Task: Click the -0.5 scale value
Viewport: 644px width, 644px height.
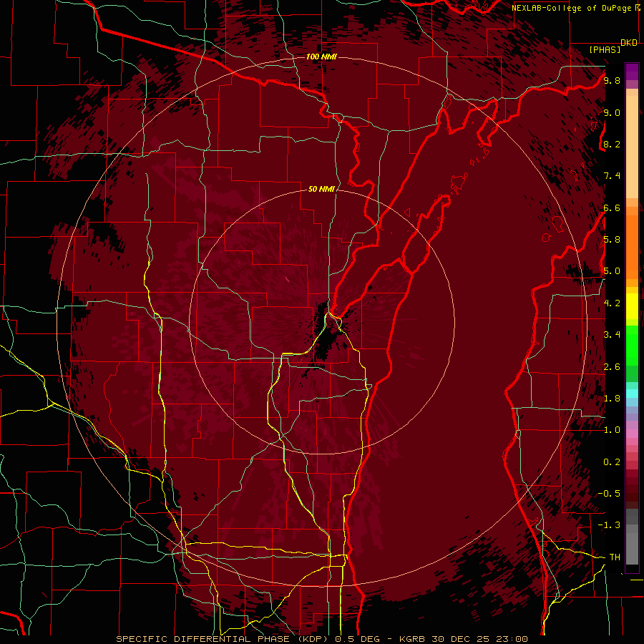Action: click(609, 494)
